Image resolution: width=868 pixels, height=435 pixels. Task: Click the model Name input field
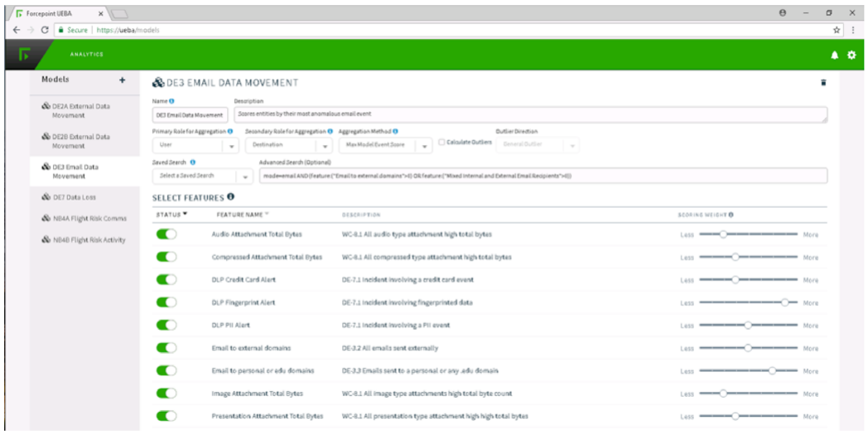[190, 114]
